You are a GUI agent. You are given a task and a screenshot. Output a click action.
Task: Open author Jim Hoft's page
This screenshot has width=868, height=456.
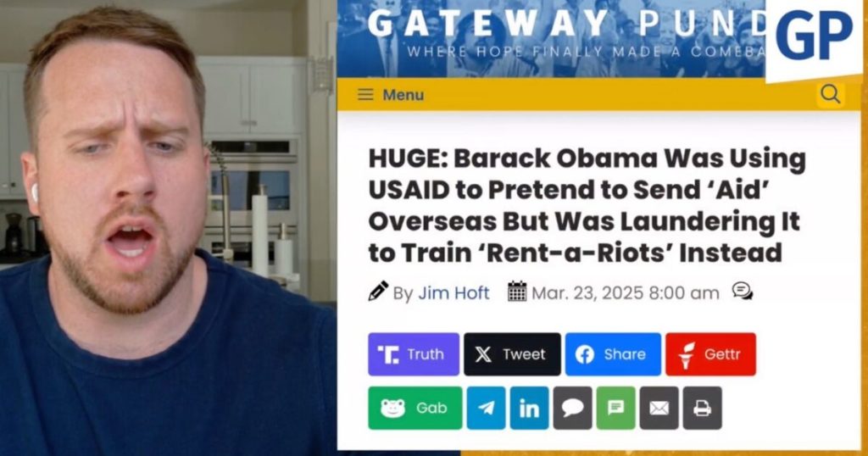tap(453, 292)
